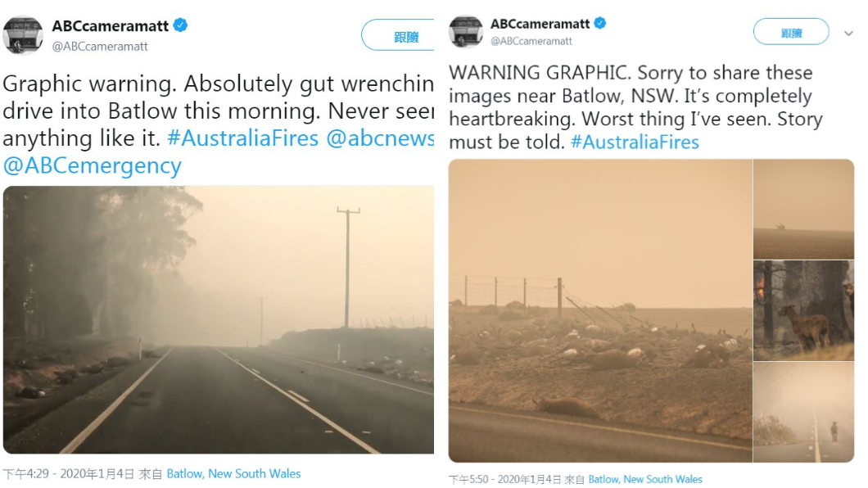
Task: Enlarge the large fence-line photo
Action: pyautogui.click(x=600, y=310)
